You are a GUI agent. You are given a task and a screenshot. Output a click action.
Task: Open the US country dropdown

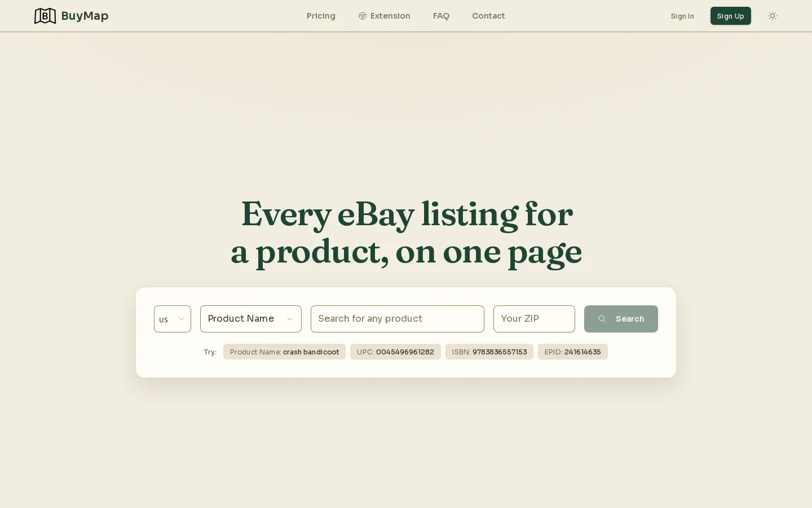click(x=173, y=319)
